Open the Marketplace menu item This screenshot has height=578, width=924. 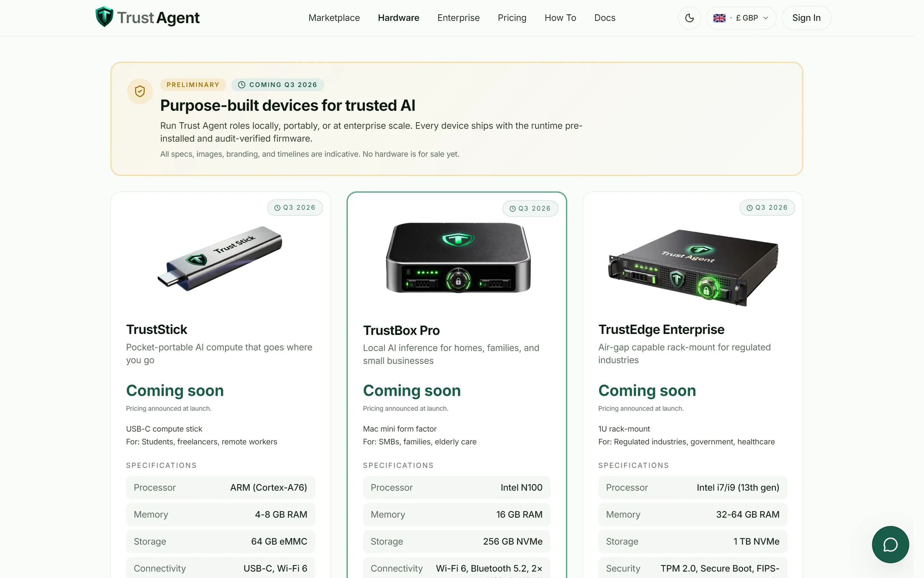(334, 18)
